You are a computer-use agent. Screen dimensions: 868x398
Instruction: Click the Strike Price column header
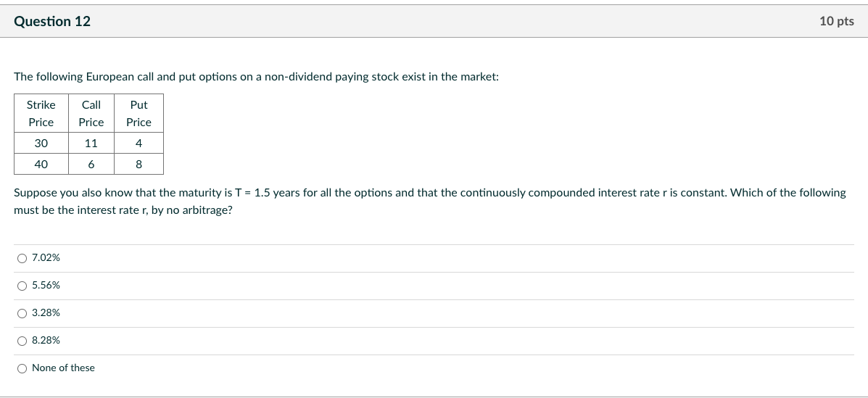[41, 114]
